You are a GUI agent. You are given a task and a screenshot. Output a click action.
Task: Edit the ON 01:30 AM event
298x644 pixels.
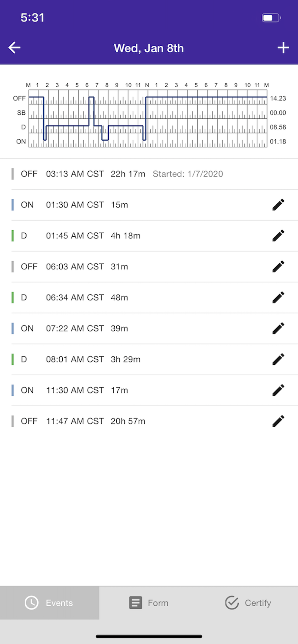click(278, 205)
